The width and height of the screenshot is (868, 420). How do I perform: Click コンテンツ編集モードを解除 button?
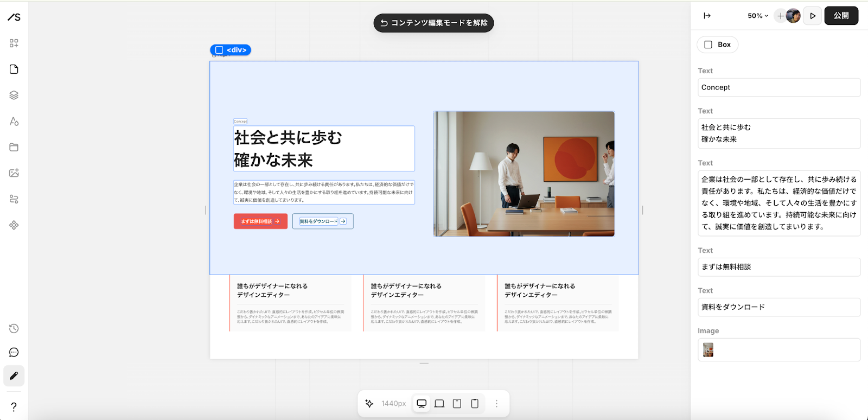[433, 23]
